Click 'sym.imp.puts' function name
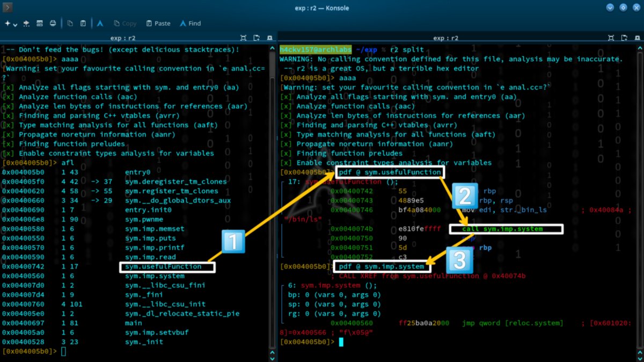This screenshot has width=644, height=362. point(150,238)
